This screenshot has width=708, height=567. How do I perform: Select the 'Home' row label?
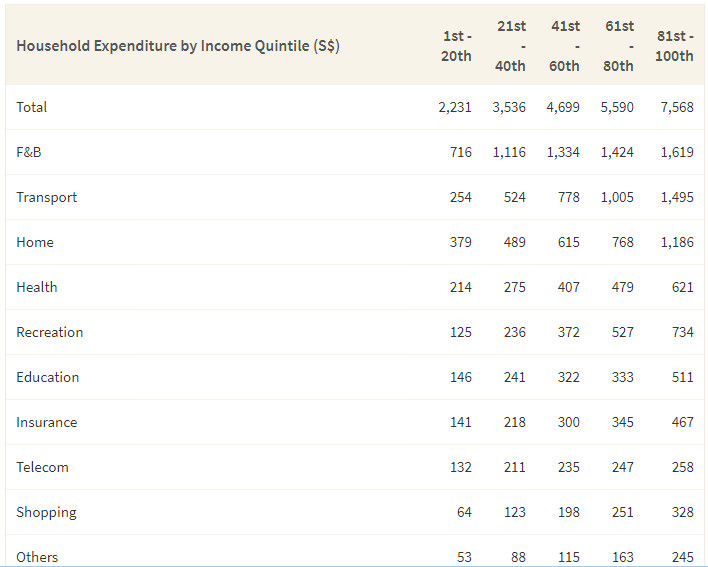(35, 242)
